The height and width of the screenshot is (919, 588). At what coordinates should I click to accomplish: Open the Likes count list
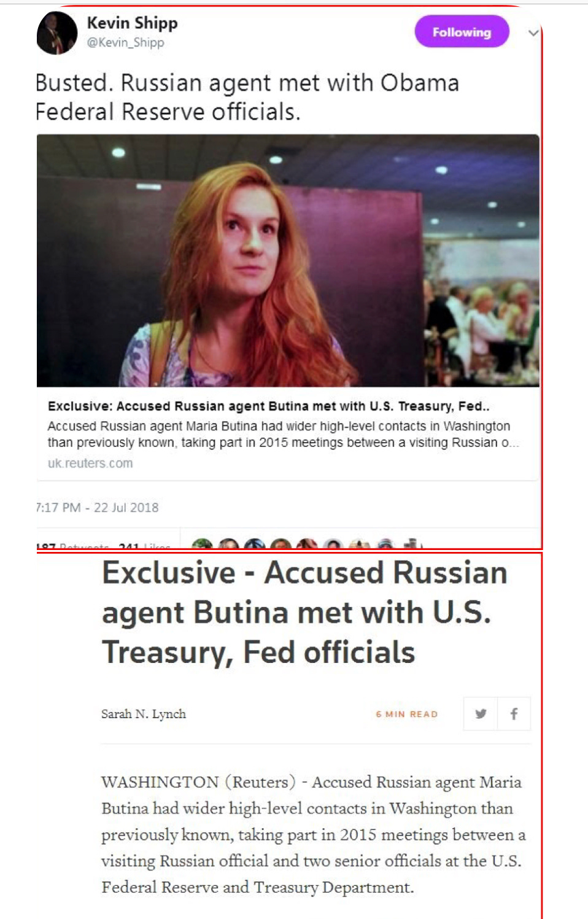[144, 546]
